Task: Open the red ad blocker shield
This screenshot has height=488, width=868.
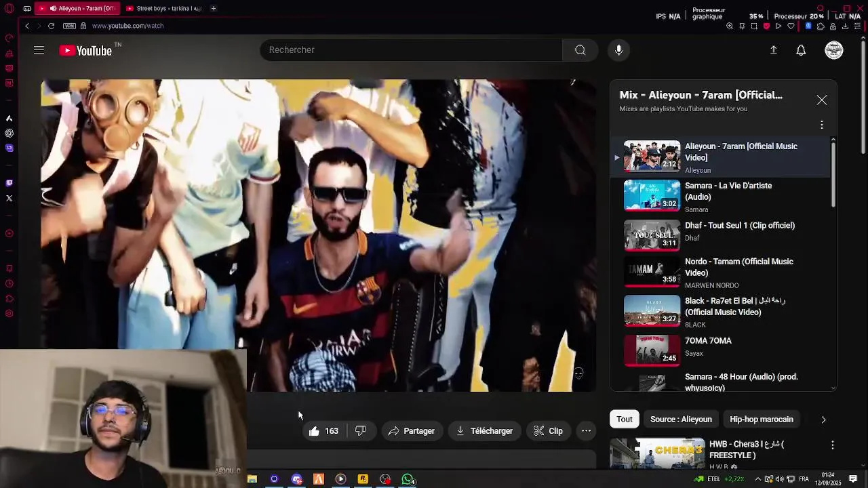Action: coord(766,26)
